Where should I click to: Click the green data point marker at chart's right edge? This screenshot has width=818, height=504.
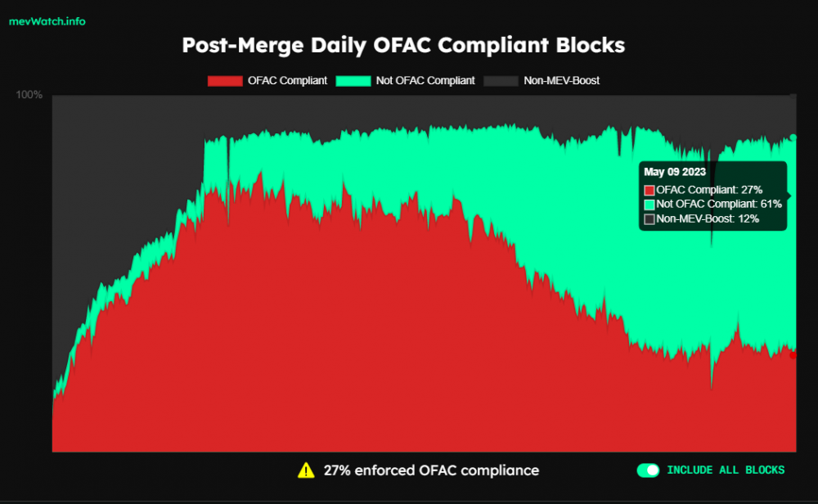pos(793,137)
